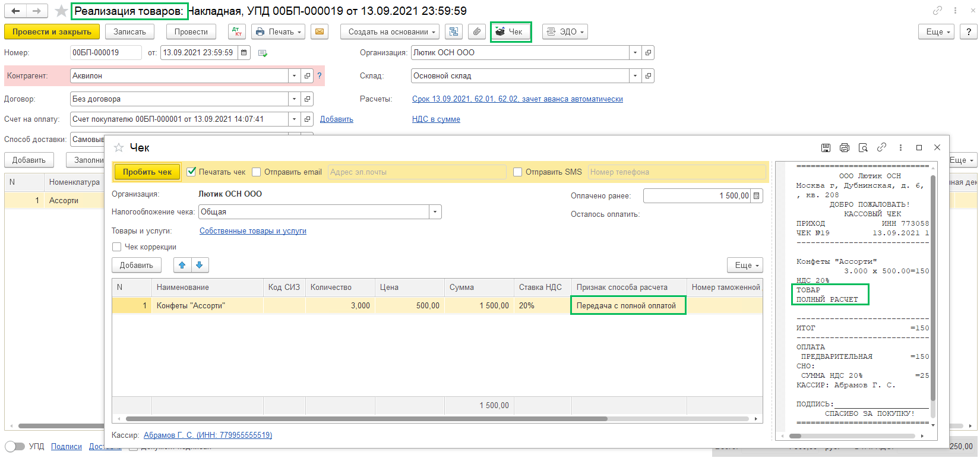Open the paperclip attachments icon

tap(477, 31)
